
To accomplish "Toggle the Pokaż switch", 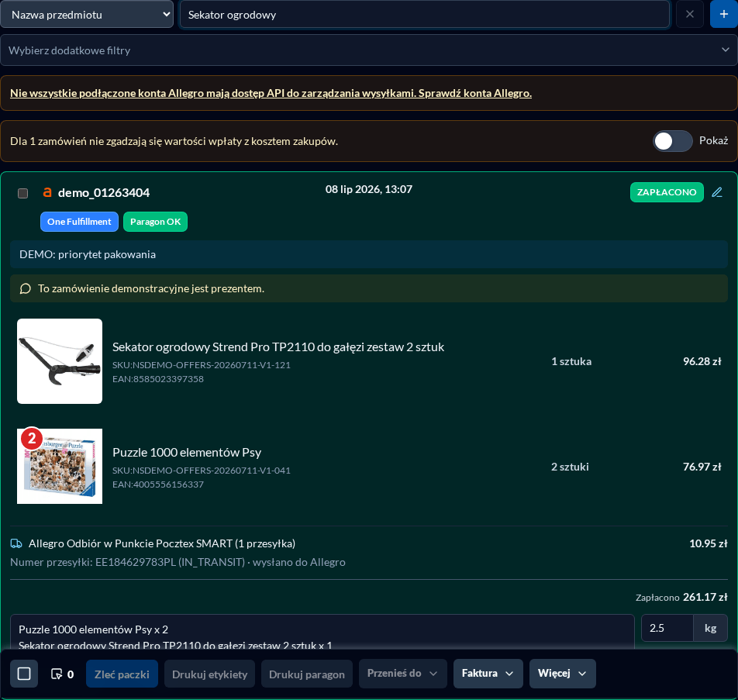I will click(672, 141).
